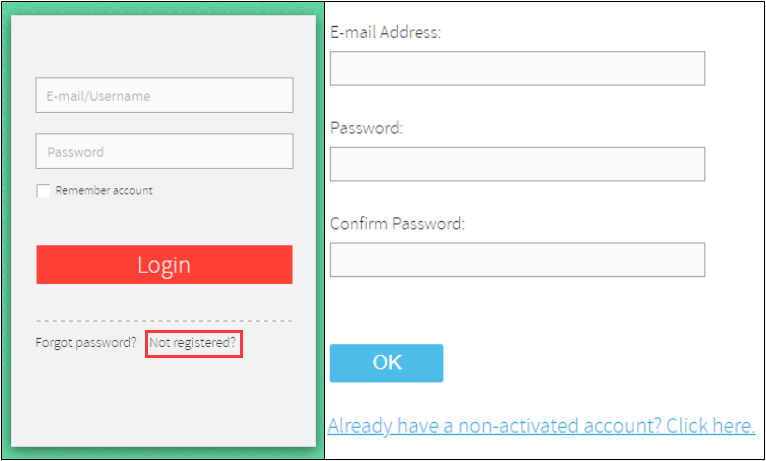Click the "Click here." text of activation link
The width and height of the screenshot is (766, 461).
click(x=710, y=426)
